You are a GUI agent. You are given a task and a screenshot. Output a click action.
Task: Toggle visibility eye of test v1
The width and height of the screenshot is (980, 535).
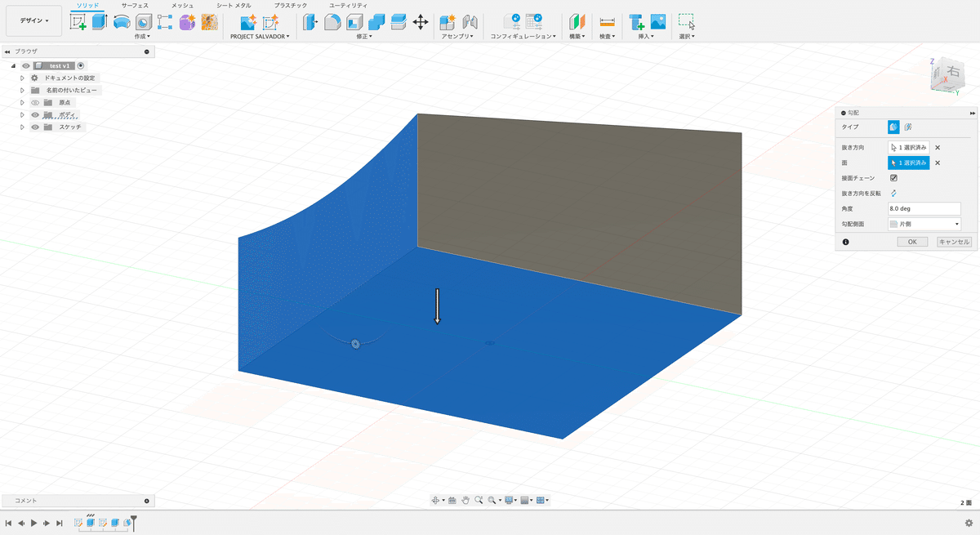pyautogui.click(x=25, y=65)
